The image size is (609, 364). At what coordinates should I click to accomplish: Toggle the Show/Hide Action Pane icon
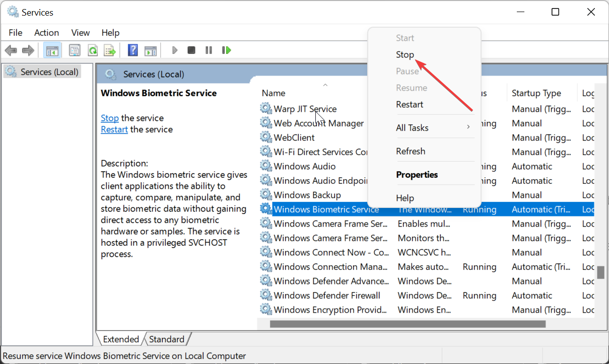point(151,50)
